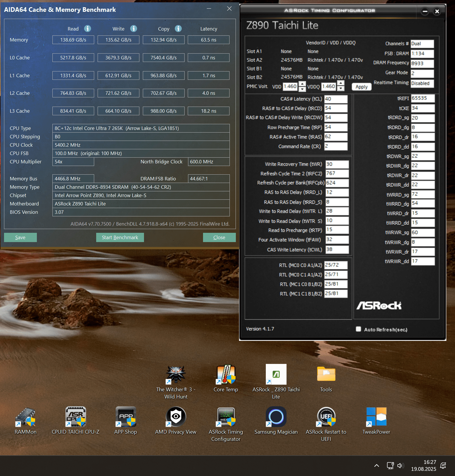Close the ASRock Timing Configurator window
This screenshot has width=455, height=476.
(x=437, y=12)
